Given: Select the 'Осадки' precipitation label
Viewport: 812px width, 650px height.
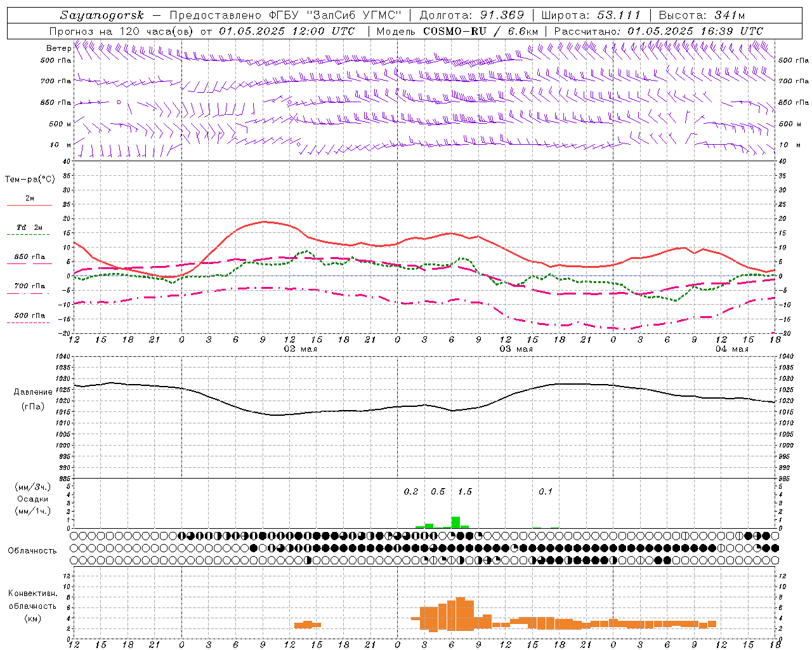Looking at the screenshot, I should [32, 499].
